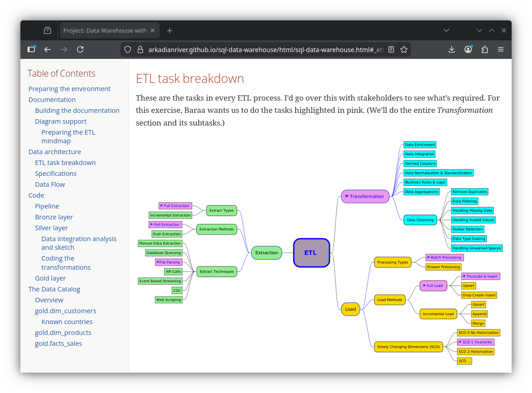Click the forward navigation arrow
Image resolution: width=532 pixels, height=393 pixels.
pyautogui.click(x=64, y=49)
